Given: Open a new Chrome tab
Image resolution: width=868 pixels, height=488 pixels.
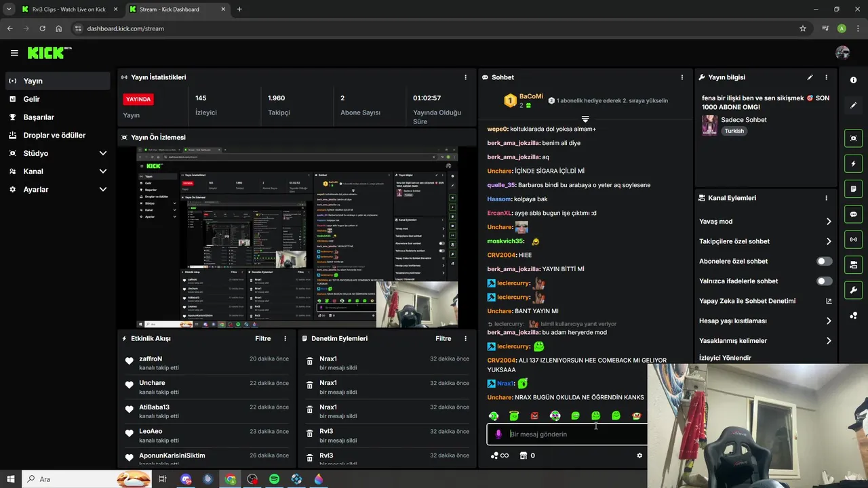Looking at the screenshot, I should pyautogui.click(x=239, y=9).
